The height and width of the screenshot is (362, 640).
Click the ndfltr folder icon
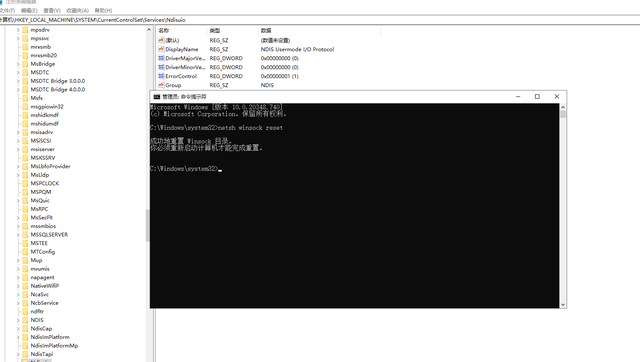click(25, 311)
